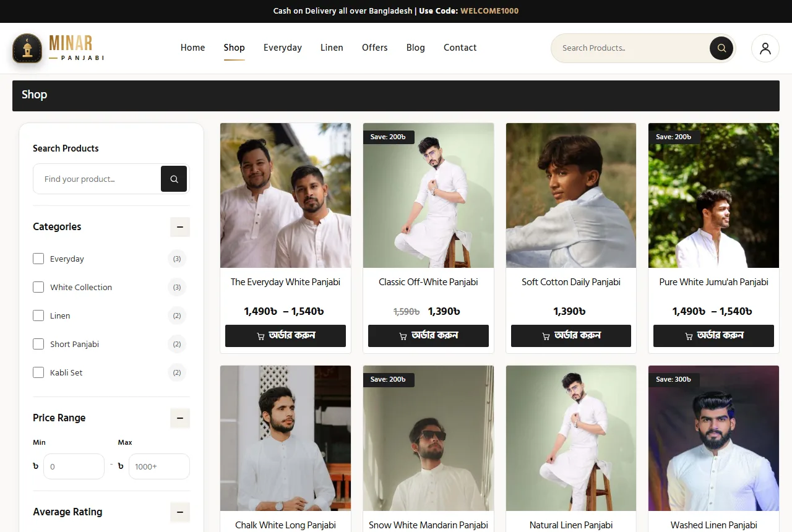Click the Find your product field
Screen dimensions: 792x532
coord(97,179)
